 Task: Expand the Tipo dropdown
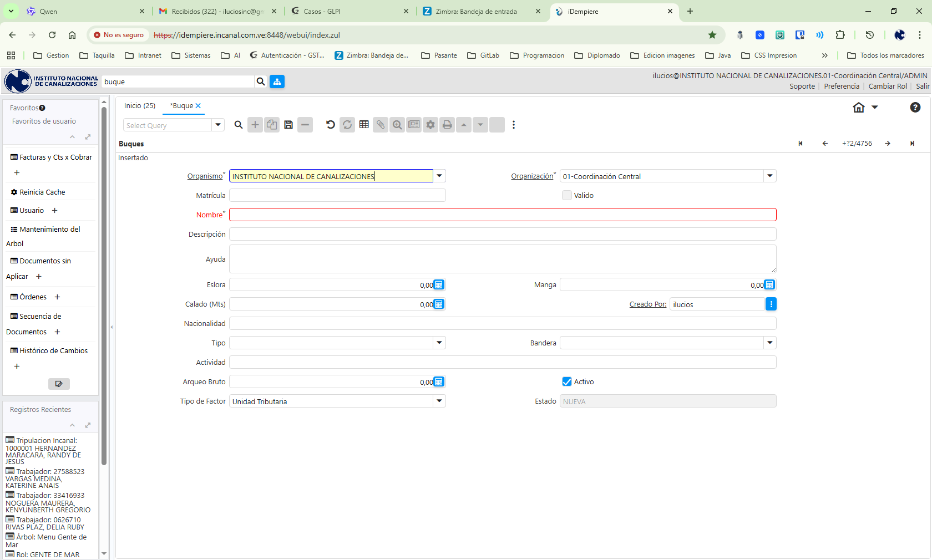point(439,343)
